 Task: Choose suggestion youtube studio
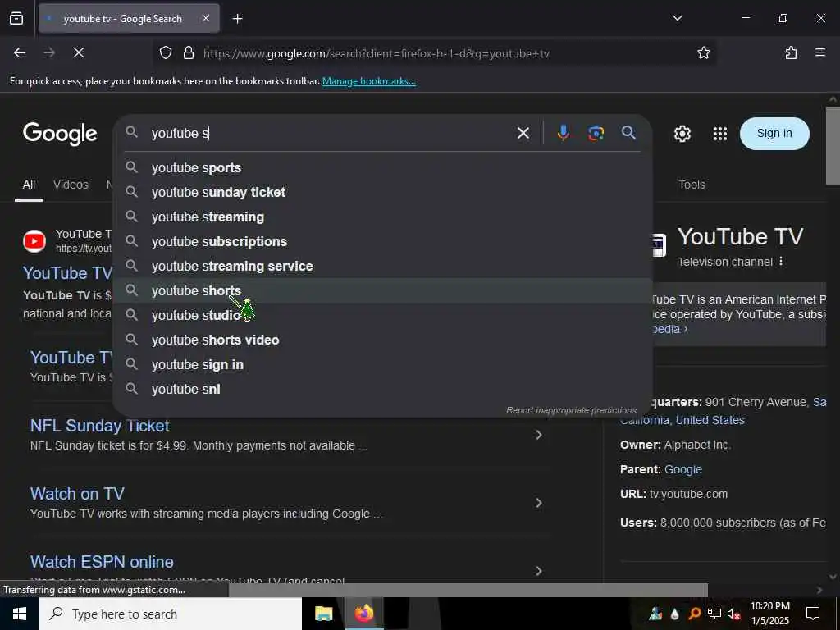coord(382,316)
